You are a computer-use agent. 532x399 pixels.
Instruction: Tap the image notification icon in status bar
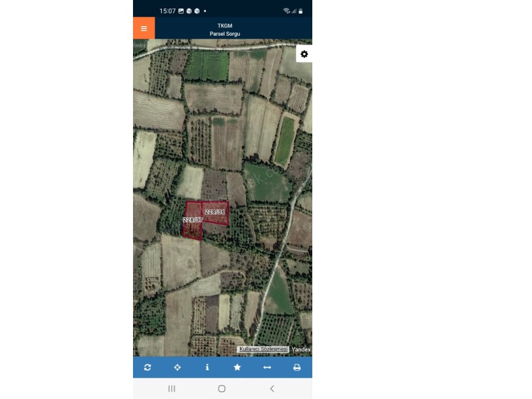[181, 11]
